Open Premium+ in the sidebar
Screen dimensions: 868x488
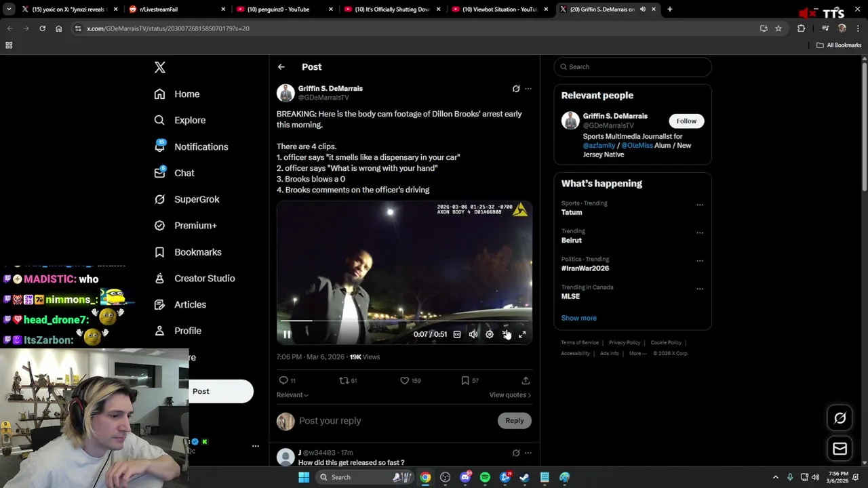tap(185, 226)
